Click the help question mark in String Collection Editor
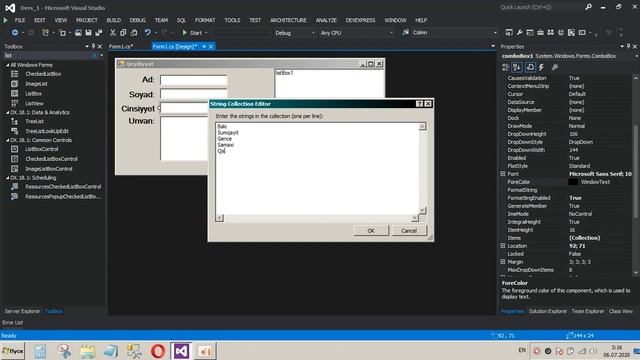This screenshot has width=640, height=360. point(419,104)
